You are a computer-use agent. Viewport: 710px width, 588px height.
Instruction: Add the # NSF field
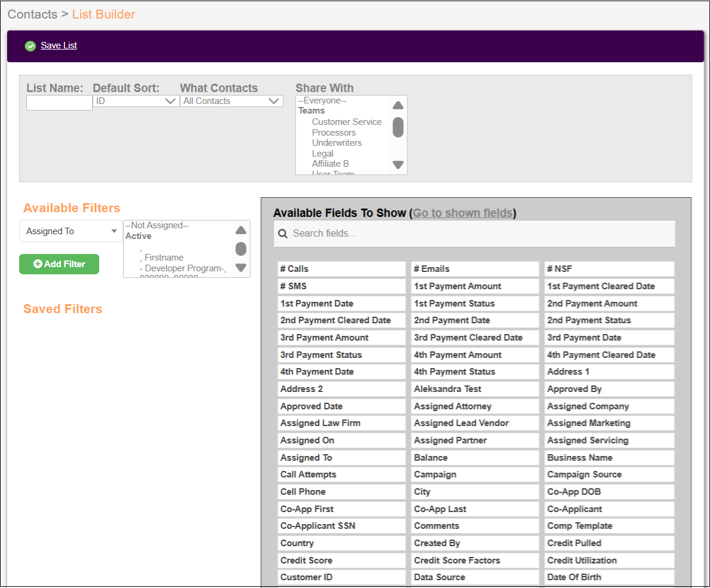click(609, 269)
